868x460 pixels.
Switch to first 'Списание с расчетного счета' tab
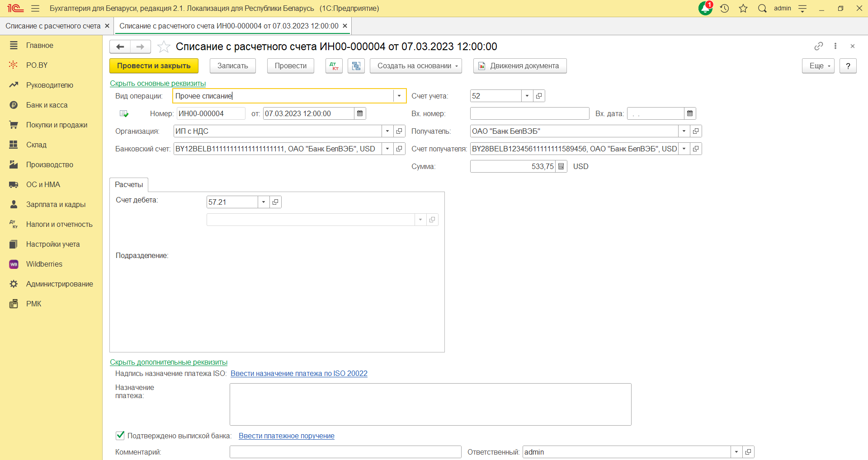coord(53,26)
